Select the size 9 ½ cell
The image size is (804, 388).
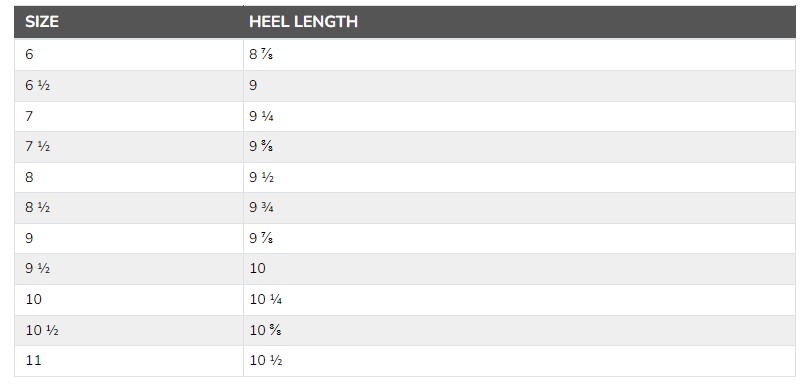click(x=129, y=269)
